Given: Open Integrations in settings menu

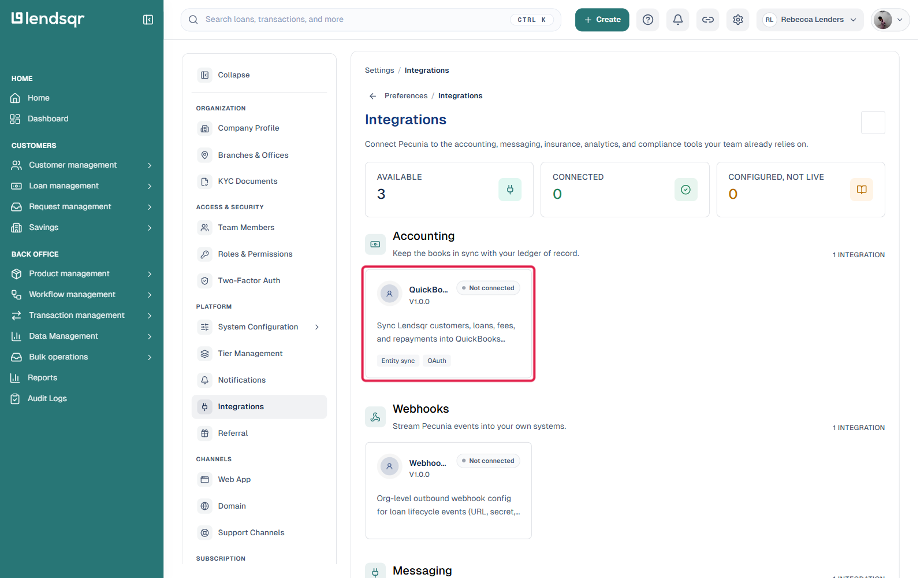Looking at the screenshot, I should [x=259, y=407].
